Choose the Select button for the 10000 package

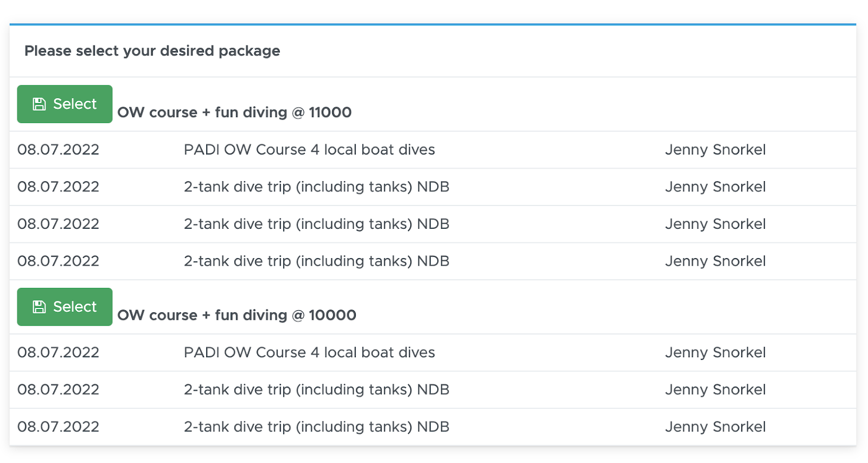[65, 307]
